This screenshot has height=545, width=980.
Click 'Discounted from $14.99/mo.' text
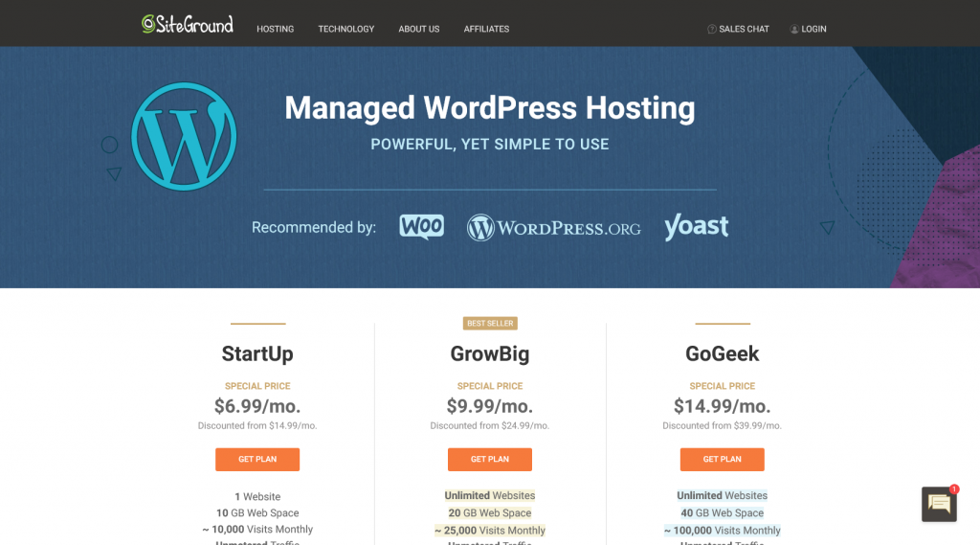point(257,425)
